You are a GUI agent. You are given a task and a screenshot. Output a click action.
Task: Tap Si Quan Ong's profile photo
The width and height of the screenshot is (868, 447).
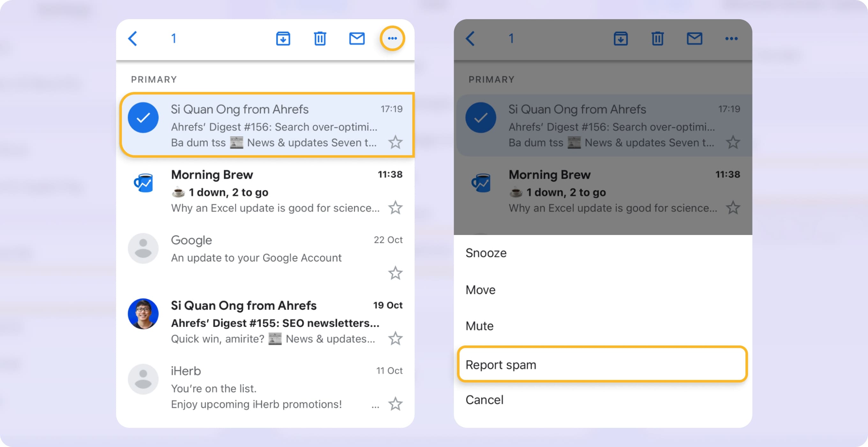click(143, 314)
